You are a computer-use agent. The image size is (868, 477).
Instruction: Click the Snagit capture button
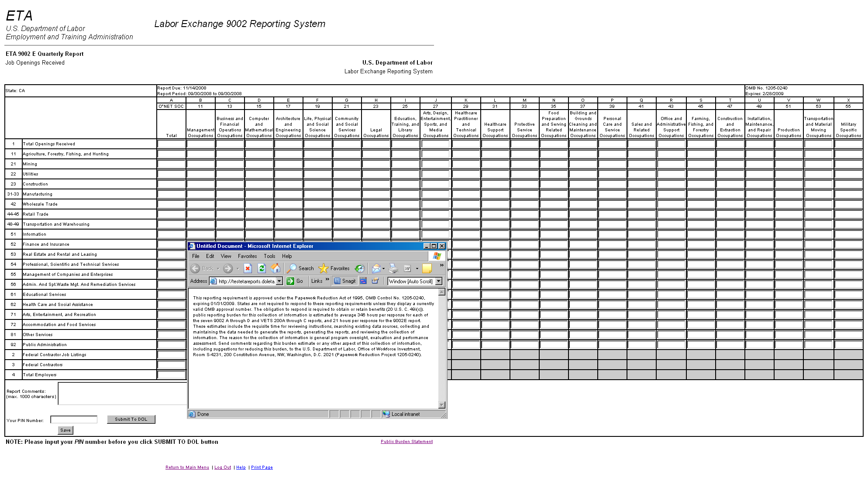(345, 281)
